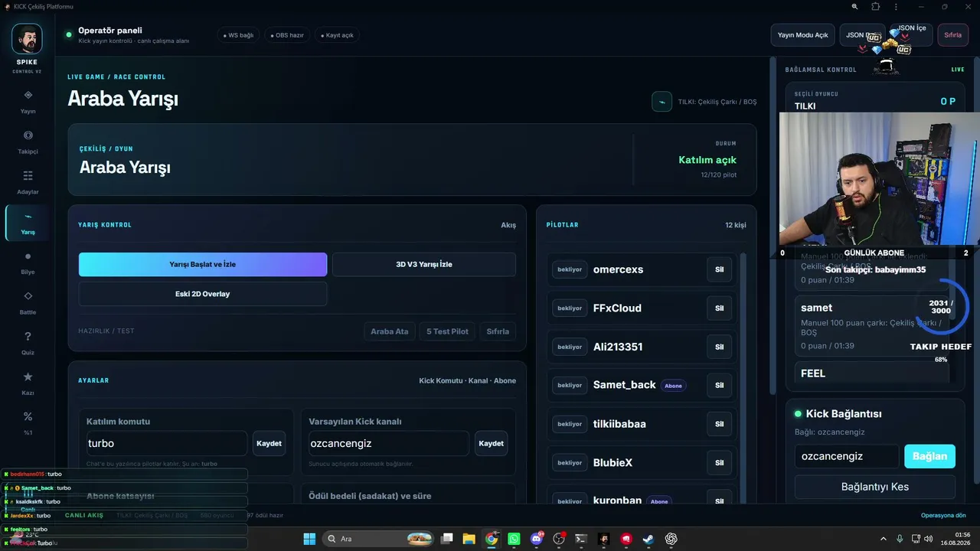The width and height of the screenshot is (980, 551).
Task: Add 5 Test Pilot entries
Action: point(447,331)
